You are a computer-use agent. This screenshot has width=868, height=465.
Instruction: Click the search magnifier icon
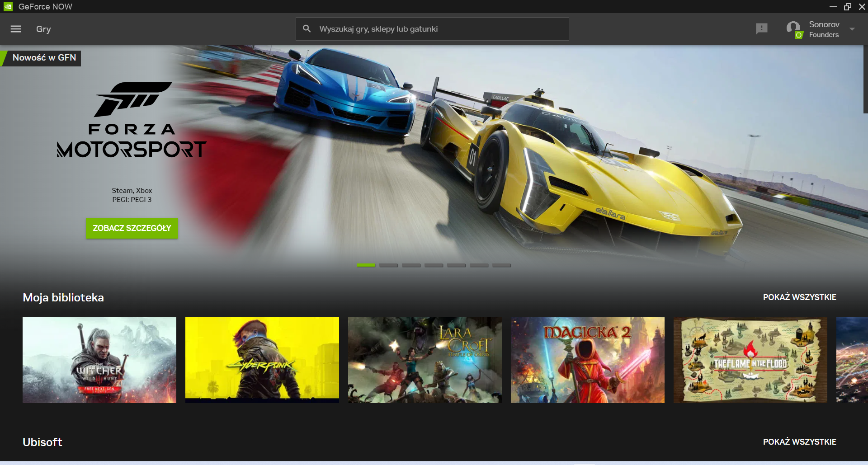tap(307, 29)
